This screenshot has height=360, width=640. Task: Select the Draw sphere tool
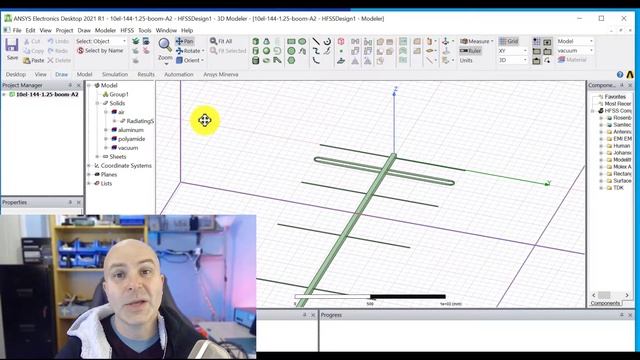click(x=267, y=51)
